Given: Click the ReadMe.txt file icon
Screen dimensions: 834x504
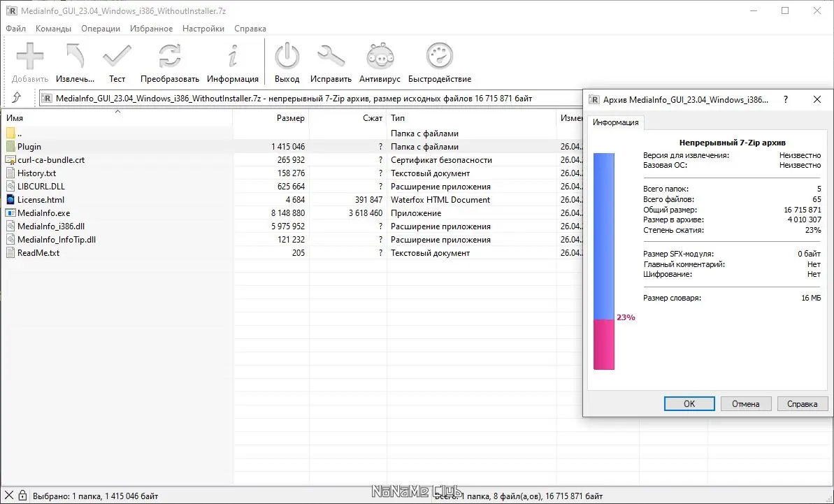Looking at the screenshot, I should pos(10,252).
